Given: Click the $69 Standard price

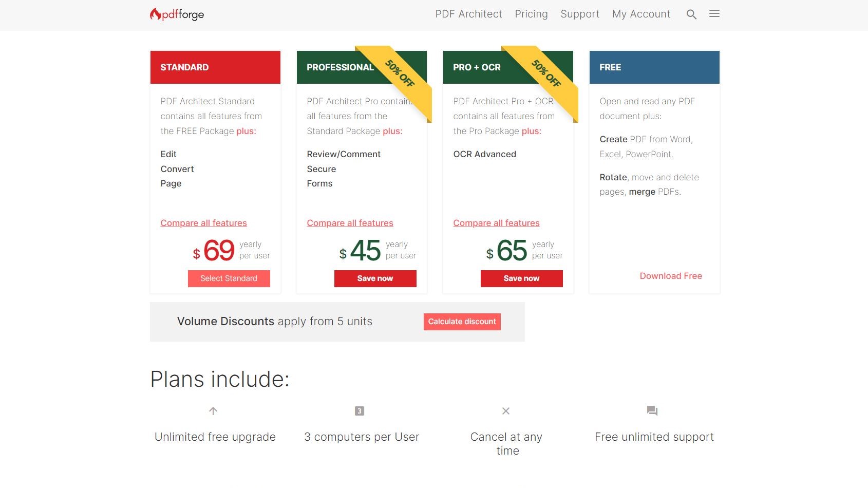Looking at the screenshot, I should (x=214, y=251).
